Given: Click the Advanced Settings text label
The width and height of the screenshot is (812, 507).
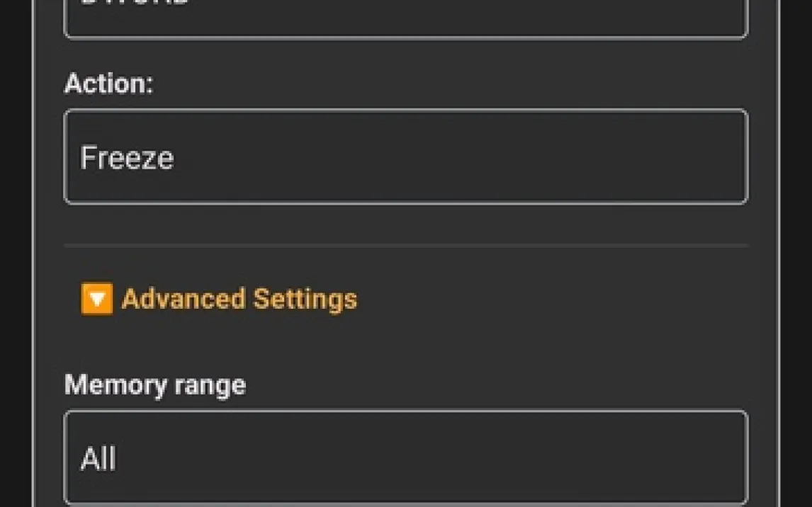Looking at the screenshot, I should 239,299.
